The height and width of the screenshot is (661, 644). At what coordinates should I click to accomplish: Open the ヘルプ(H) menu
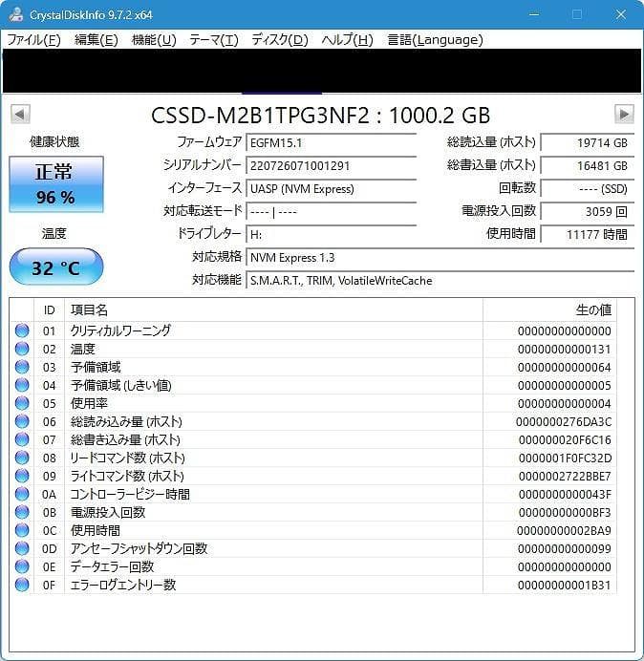pyautogui.click(x=348, y=39)
